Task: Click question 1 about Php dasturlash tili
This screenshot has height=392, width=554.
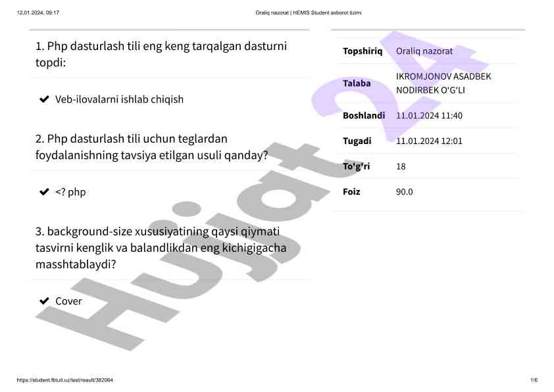Action: pyautogui.click(x=161, y=54)
